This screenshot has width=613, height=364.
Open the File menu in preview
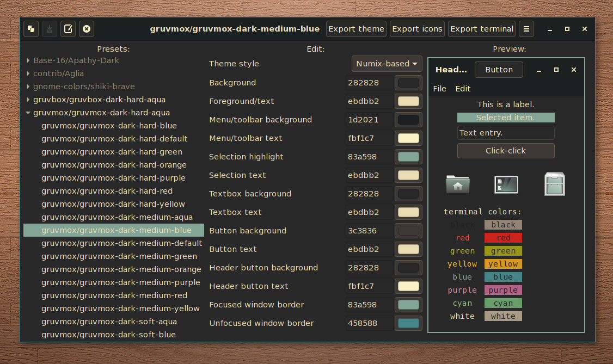(x=439, y=89)
